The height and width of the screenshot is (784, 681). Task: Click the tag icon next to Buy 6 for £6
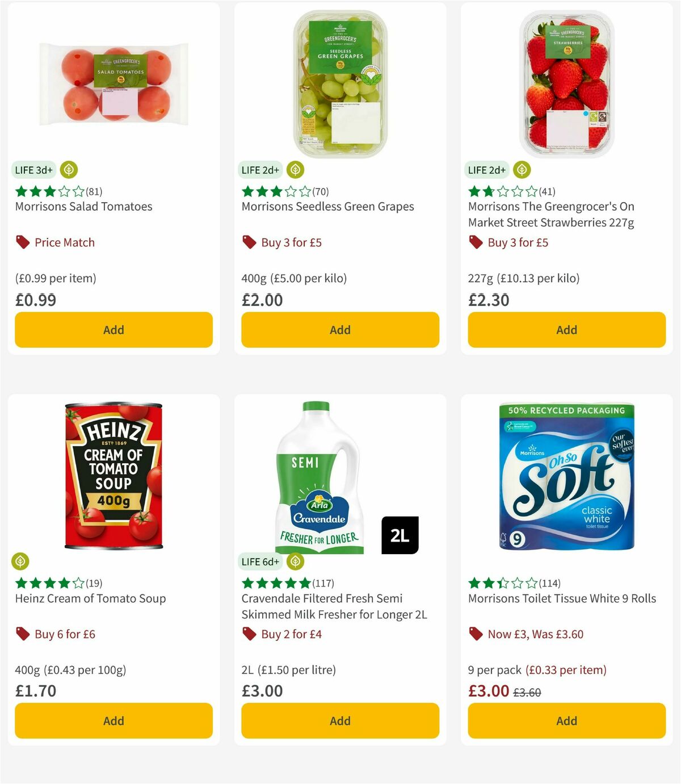22,634
